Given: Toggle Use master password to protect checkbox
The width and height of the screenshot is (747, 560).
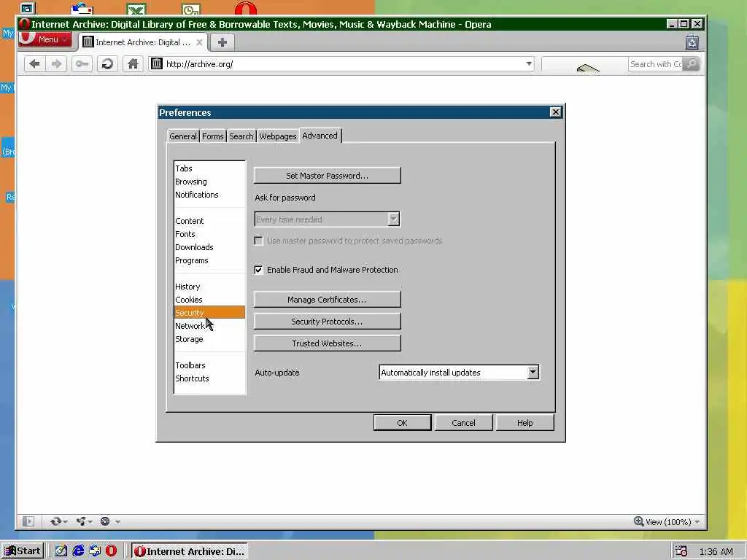Looking at the screenshot, I should [x=258, y=241].
